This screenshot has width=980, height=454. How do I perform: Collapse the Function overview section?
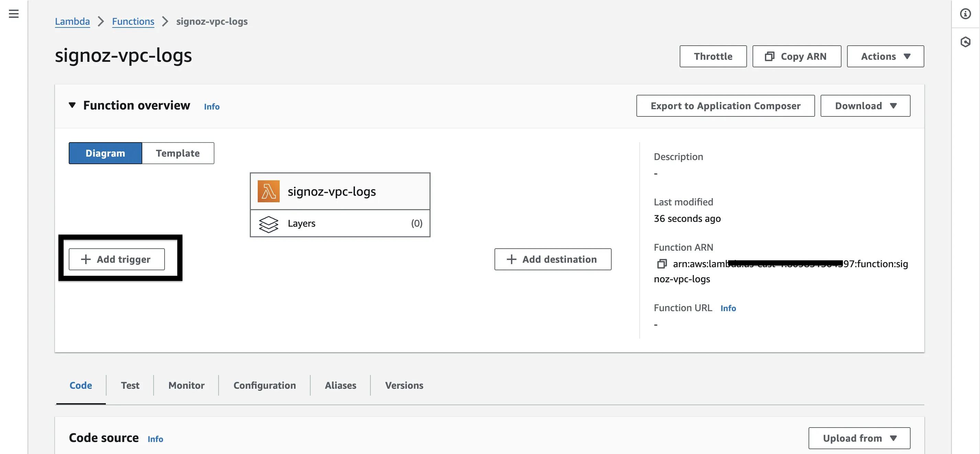72,105
